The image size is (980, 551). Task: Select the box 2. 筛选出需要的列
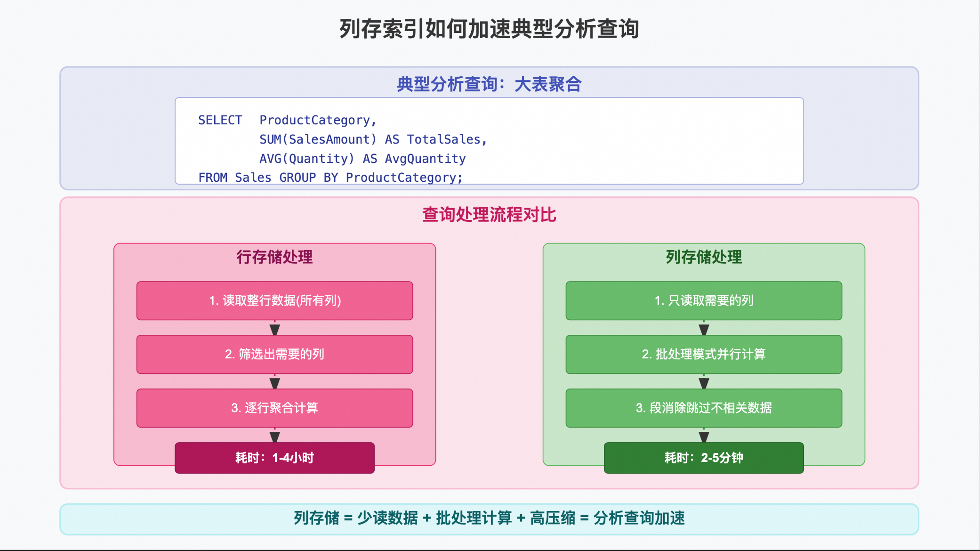[275, 355]
